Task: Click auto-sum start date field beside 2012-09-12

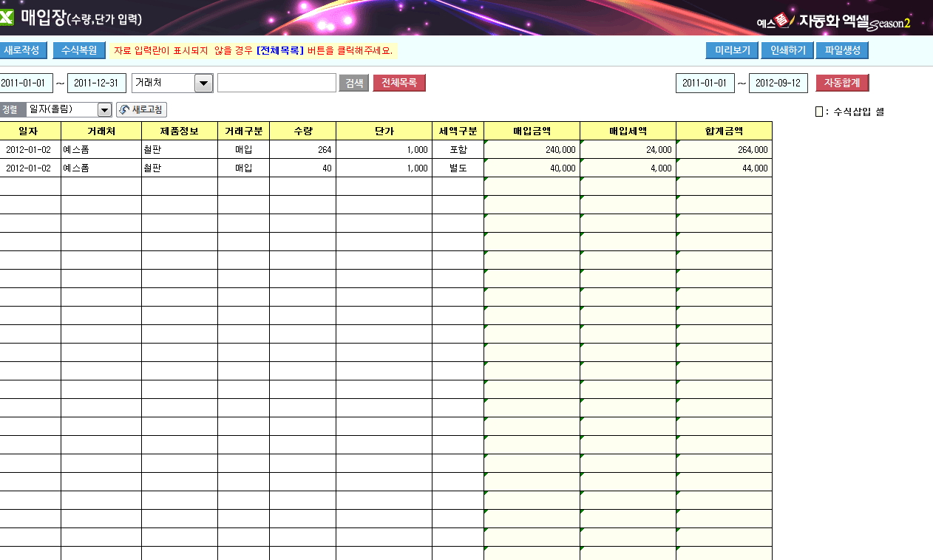Action: click(x=705, y=83)
